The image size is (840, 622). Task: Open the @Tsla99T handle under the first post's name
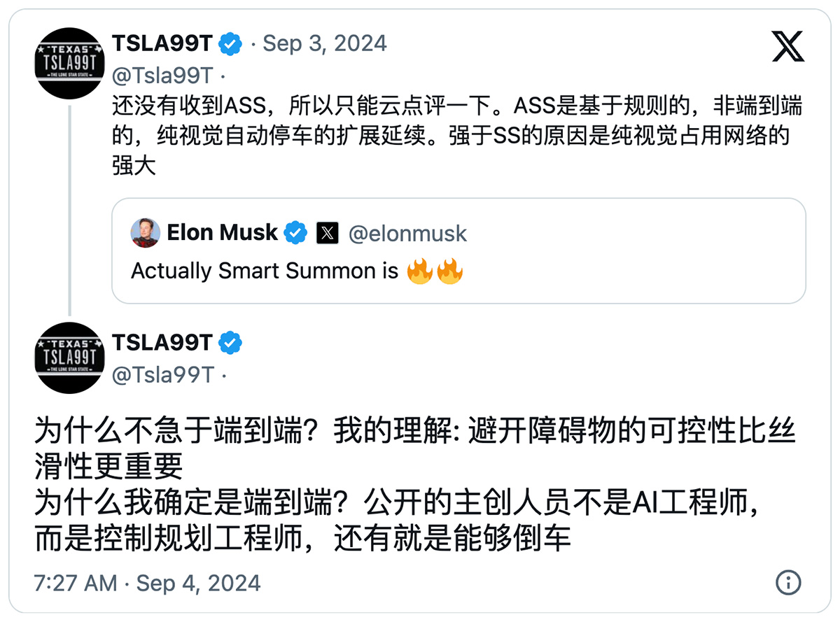[x=163, y=76]
